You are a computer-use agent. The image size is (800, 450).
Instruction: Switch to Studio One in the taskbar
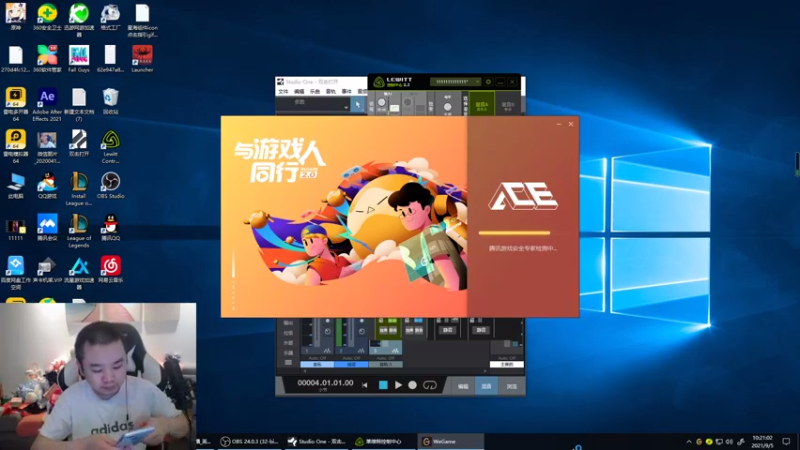pos(316,441)
